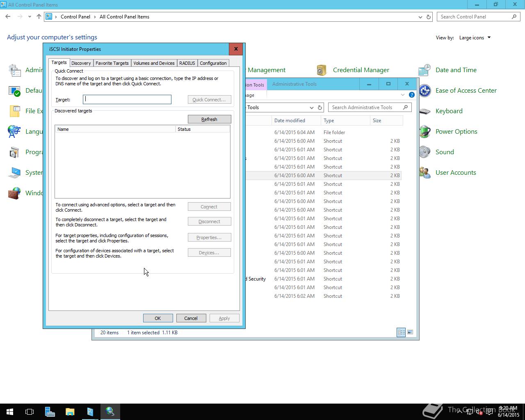The image size is (525, 420).
Task: Switch to the Discovery tab
Action: tap(81, 63)
